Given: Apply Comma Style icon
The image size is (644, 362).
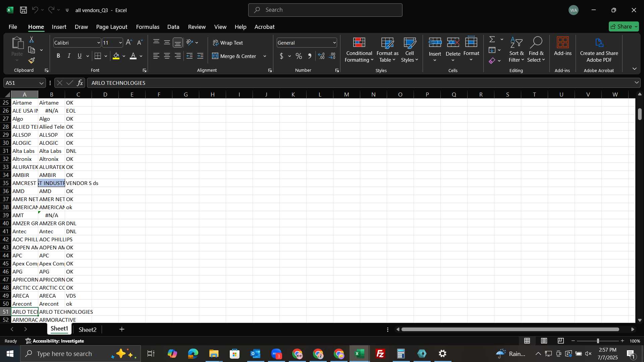Looking at the screenshot, I should click(x=310, y=56).
